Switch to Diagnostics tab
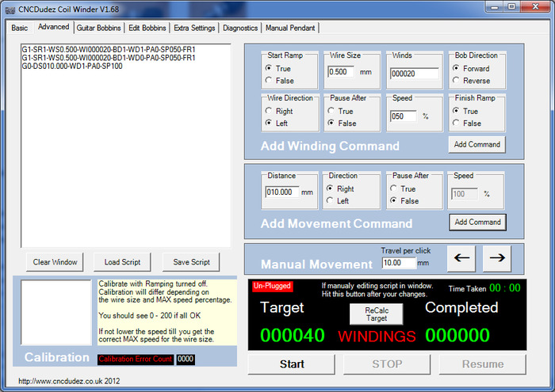 (x=240, y=28)
